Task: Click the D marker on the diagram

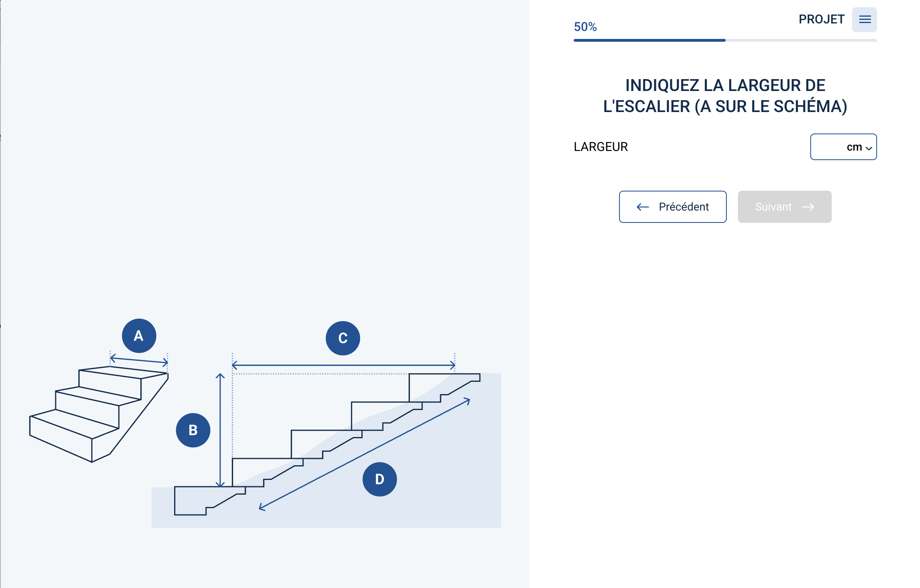Action: 379,479
